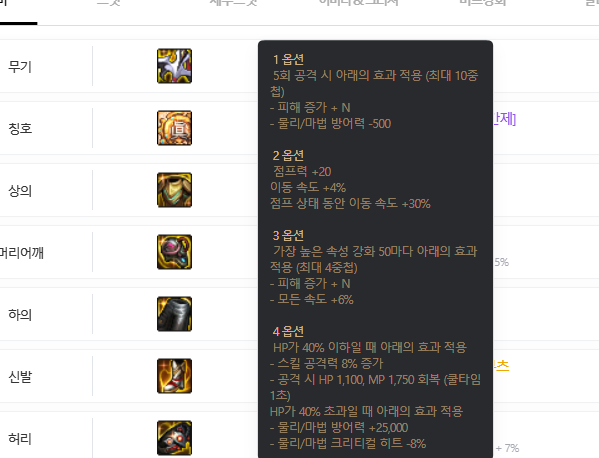
Task: Click the 4 옵션 heading in tooltip
Action: [288, 331]
